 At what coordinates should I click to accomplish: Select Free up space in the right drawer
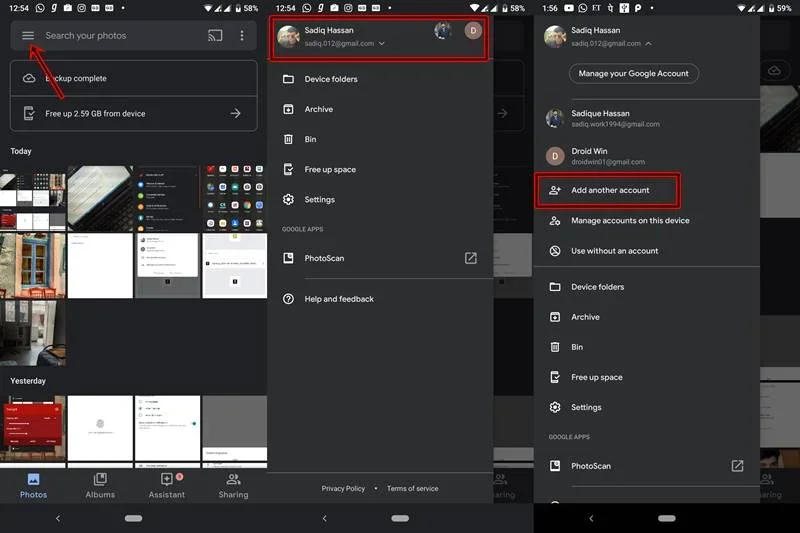tap(646, 377)
